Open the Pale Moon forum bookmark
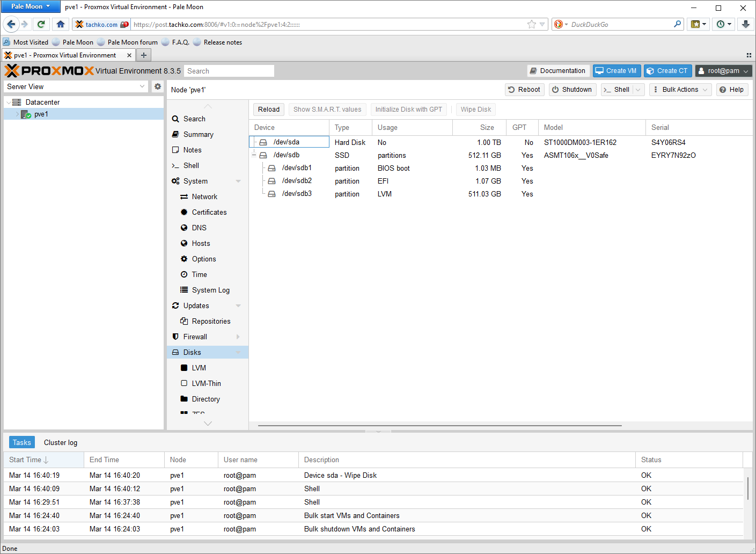The height and width of the screenshot is (554, 756). click(128, 42)
